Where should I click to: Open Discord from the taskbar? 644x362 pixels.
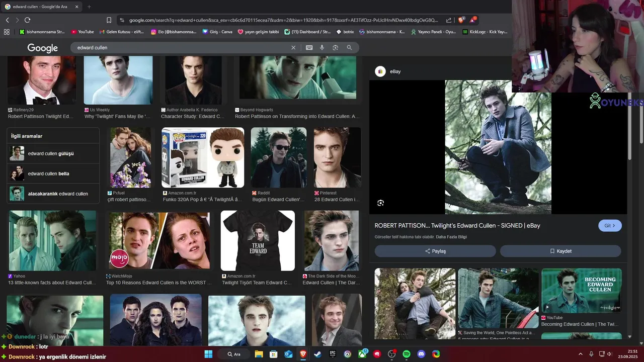click(421, 354)
